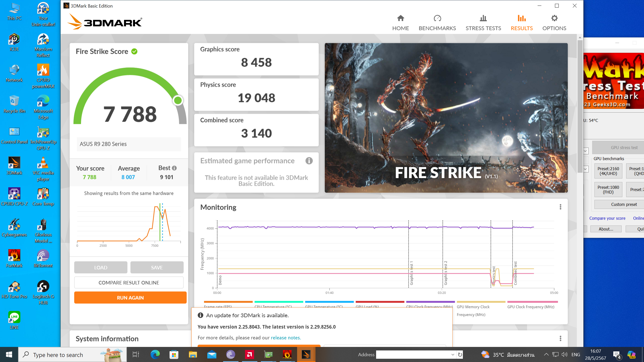Click the RUN AGAIN button
This screenshot has width=644, height=362.
pyautogui.click(x=130, y=298)
